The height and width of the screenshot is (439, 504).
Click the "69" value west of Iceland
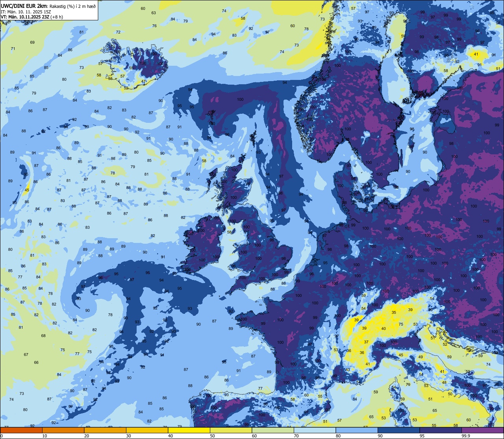(x=32, y=42)
